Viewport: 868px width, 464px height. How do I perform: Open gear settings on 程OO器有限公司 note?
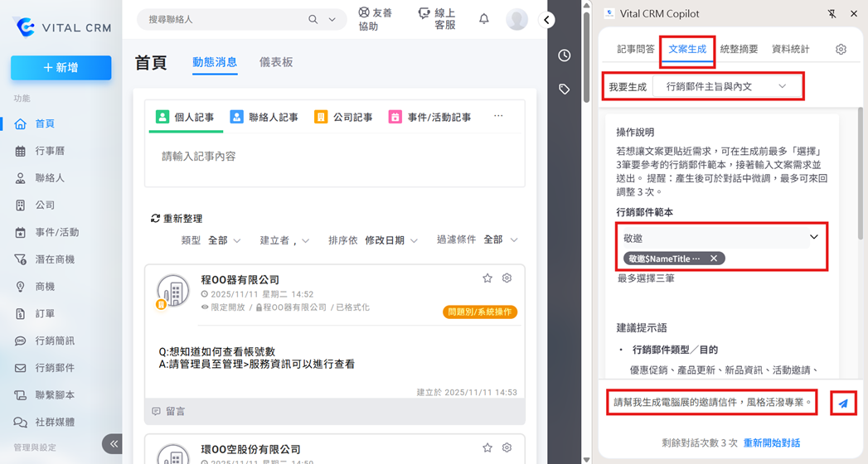point(507,278)
